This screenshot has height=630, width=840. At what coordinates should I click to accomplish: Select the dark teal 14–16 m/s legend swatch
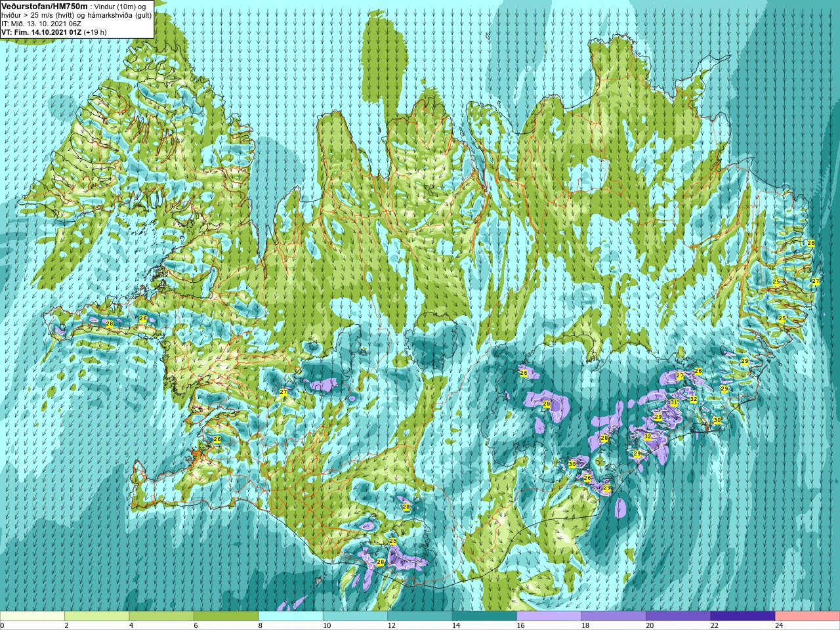484,616
